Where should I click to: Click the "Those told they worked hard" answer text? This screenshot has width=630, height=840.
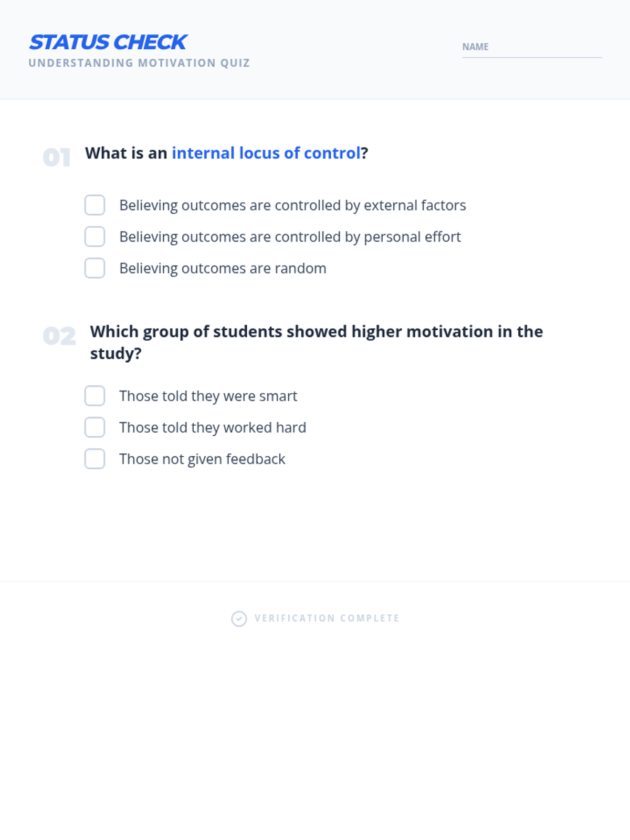coord(213,427)
